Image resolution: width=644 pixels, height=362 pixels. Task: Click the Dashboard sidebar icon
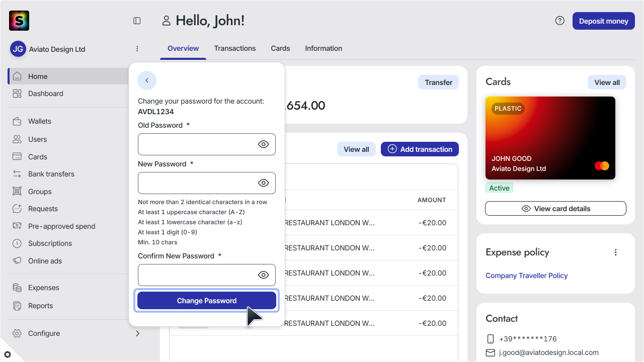coord(17,94)
